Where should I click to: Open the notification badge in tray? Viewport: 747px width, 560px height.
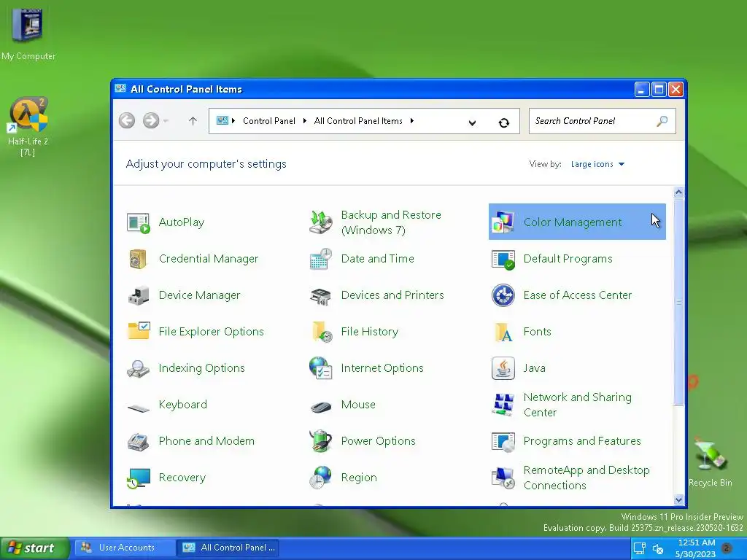pyautogui.click(x=727, y=548)
